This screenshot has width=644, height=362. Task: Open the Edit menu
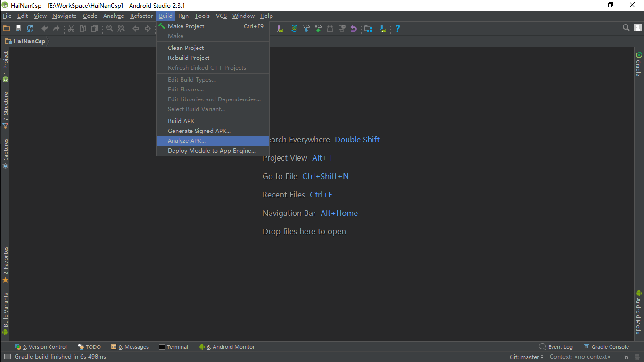23,16
